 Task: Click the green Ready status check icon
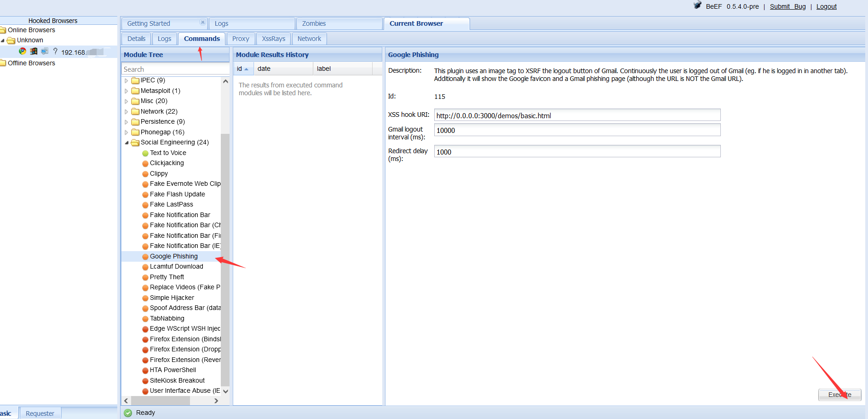pos(128,413)
